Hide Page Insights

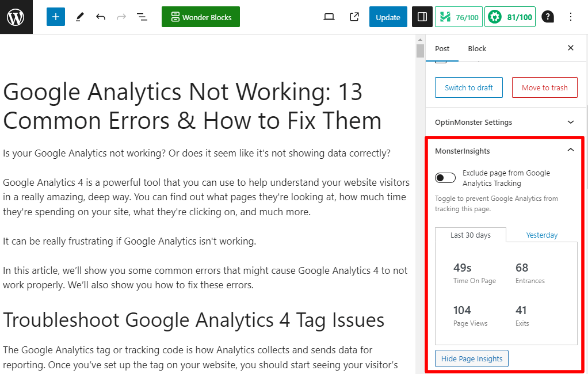471,358
